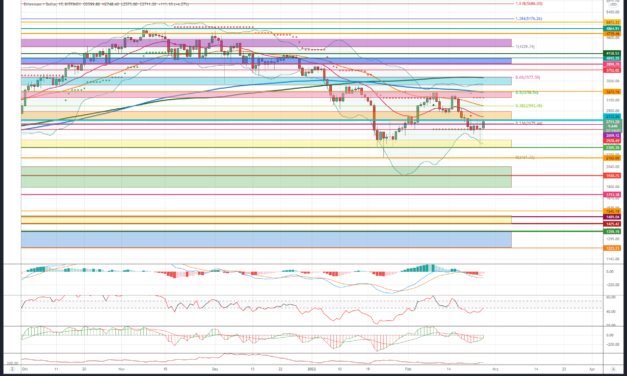Select the 0.236 Fibonacci level label
Screen dimensions: 627x376
click(x=529, y=123)
